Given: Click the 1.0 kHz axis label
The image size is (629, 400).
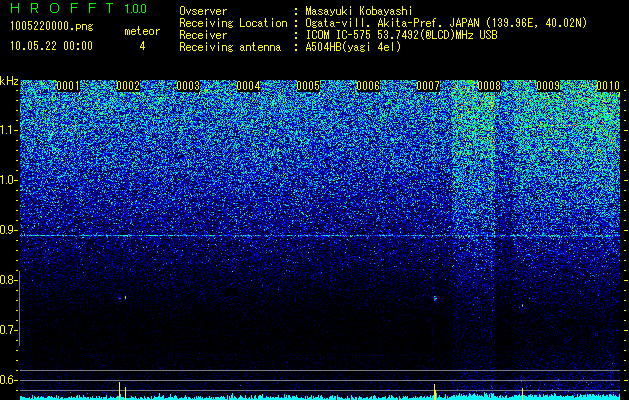Looking at the screenshot, I should pyautogui.click(x=9, y=180).
